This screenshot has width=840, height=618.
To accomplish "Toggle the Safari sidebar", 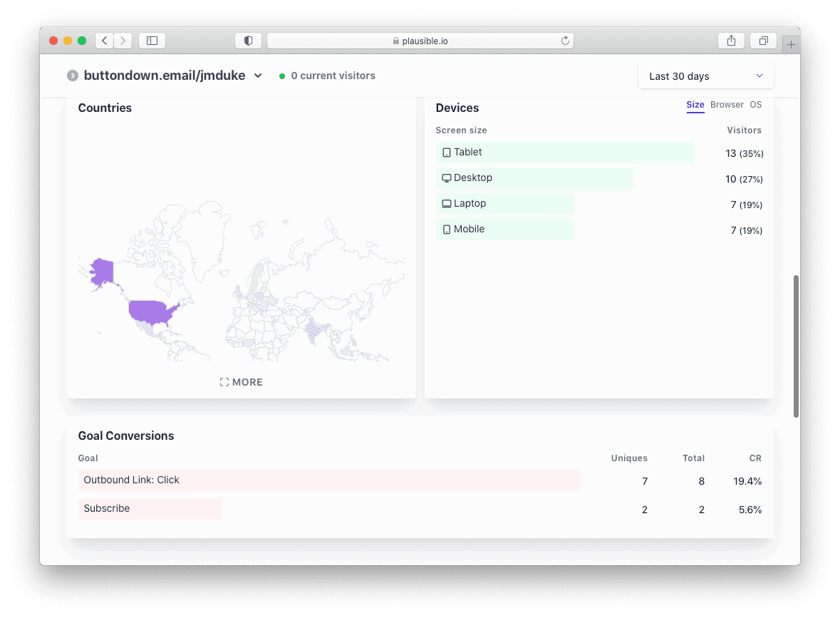I will pos(152,41).
